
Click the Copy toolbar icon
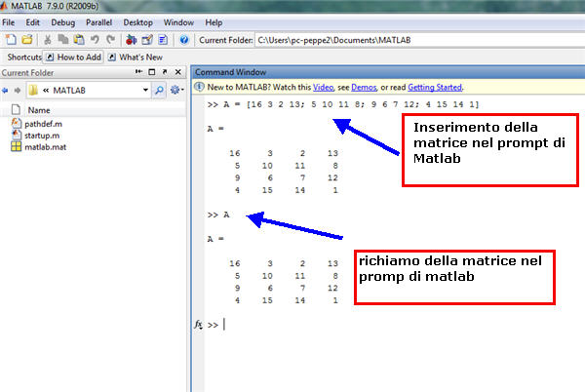pyautogui.click(x=63, y=40)
